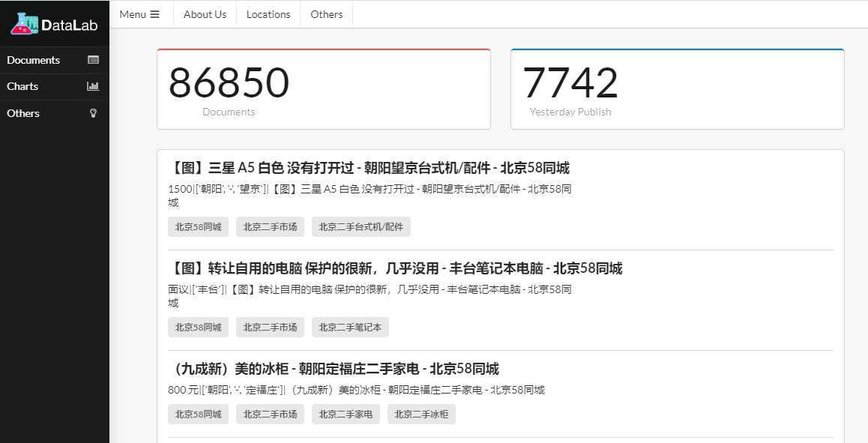
Task: Click the Charts bar-chart icon in sidebar
Action: [x=93, y=86]
